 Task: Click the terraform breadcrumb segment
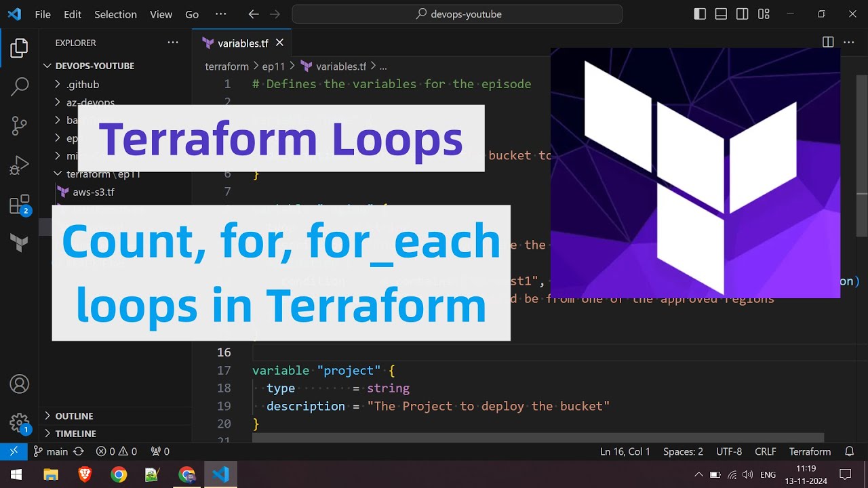[x=226, y=66]
